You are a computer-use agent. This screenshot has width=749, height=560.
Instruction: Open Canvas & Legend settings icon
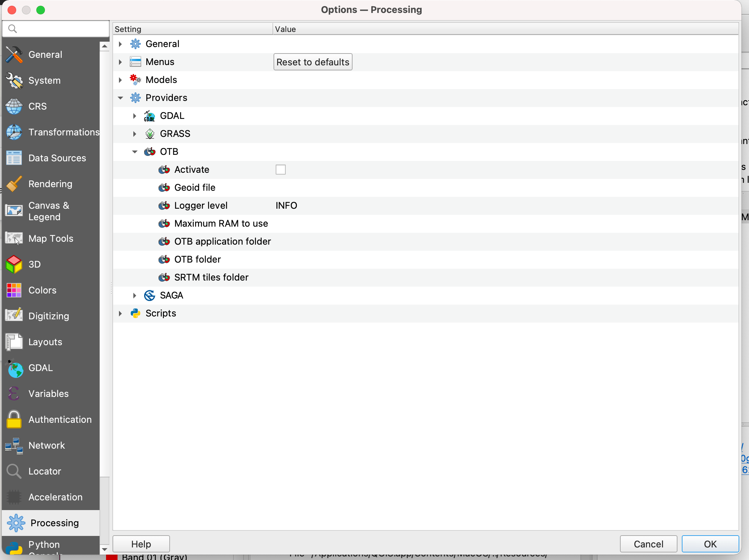pos(14,210)
